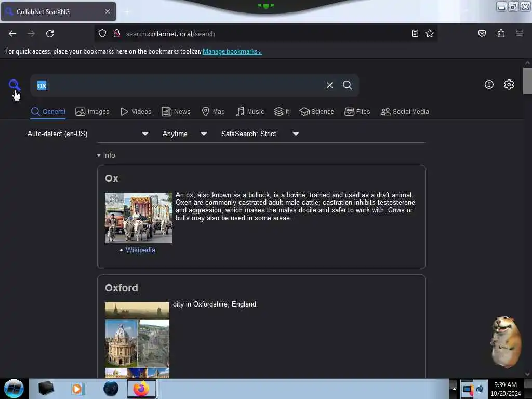The image size is (532, 399).
Task: Open the Windows Start button
Action: click(x=14, y=389)
